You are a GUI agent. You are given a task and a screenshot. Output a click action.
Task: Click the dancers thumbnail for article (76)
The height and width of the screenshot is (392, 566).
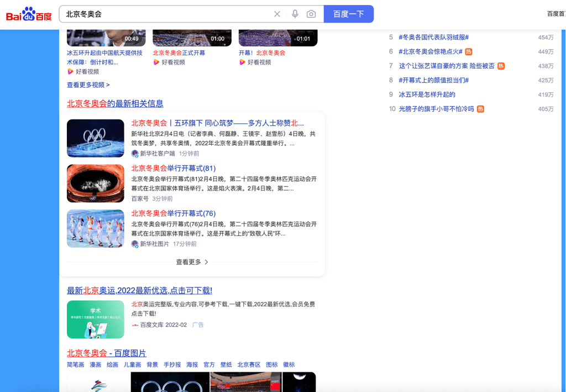click(95, 229)
